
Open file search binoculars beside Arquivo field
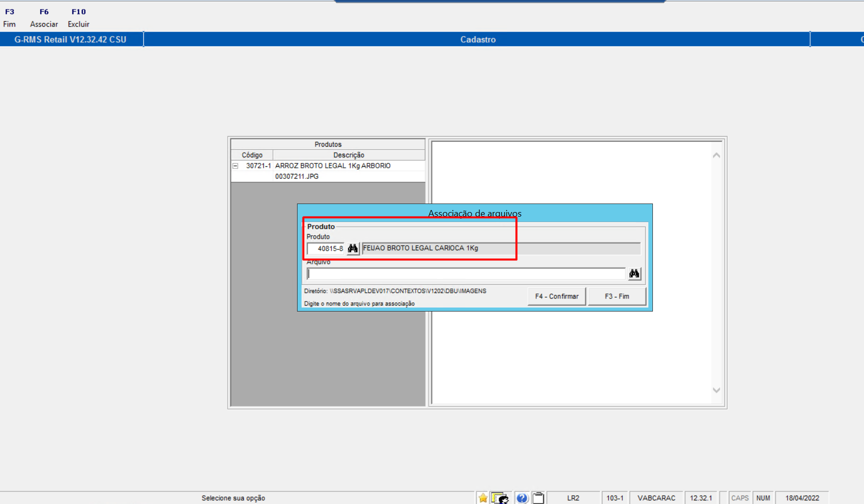[634, 273]
